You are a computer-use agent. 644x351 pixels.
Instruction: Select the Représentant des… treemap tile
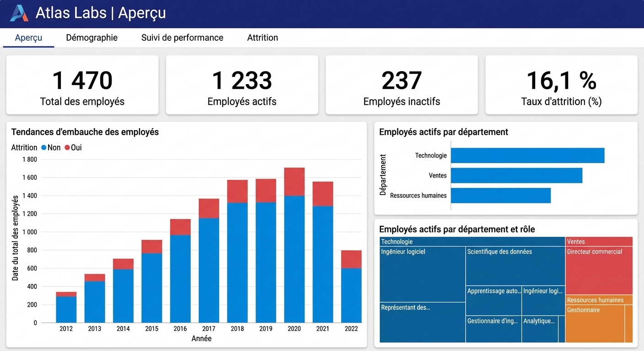[423, 323]
